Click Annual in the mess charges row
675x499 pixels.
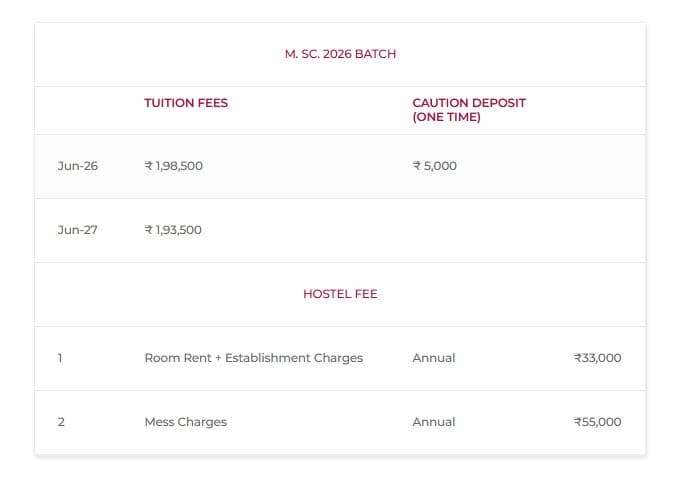click(433, 422)
